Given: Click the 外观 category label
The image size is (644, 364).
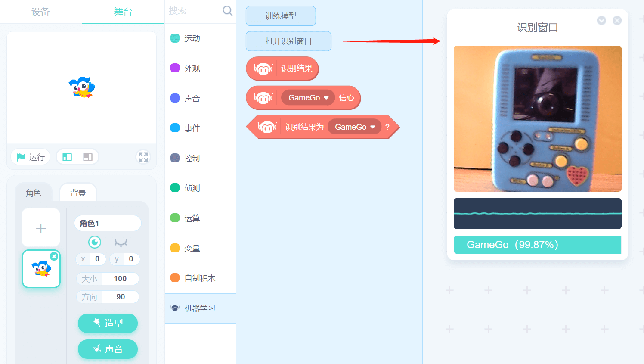Looking at the screenshot, I should (192, 68).
